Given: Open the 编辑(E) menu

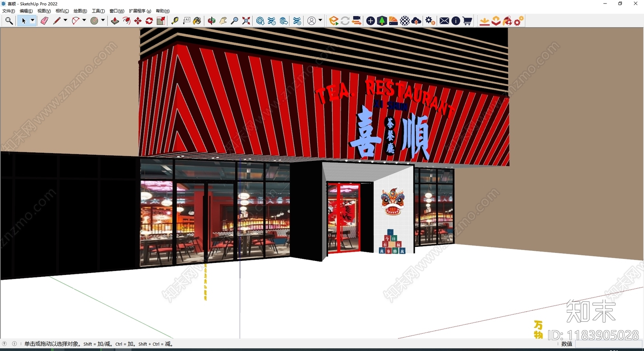Looking at the screenshot, I should 26,11.
